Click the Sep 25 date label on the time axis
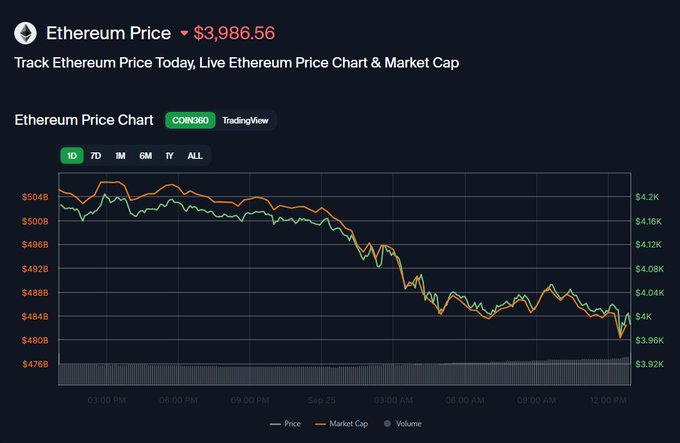Viewport: 680px width, 443px height. click(x=319, y=400)
